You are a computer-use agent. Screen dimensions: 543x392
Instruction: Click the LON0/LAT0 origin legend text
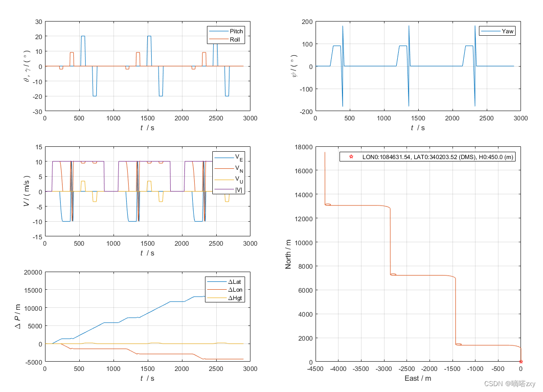(x=438, y=157)
